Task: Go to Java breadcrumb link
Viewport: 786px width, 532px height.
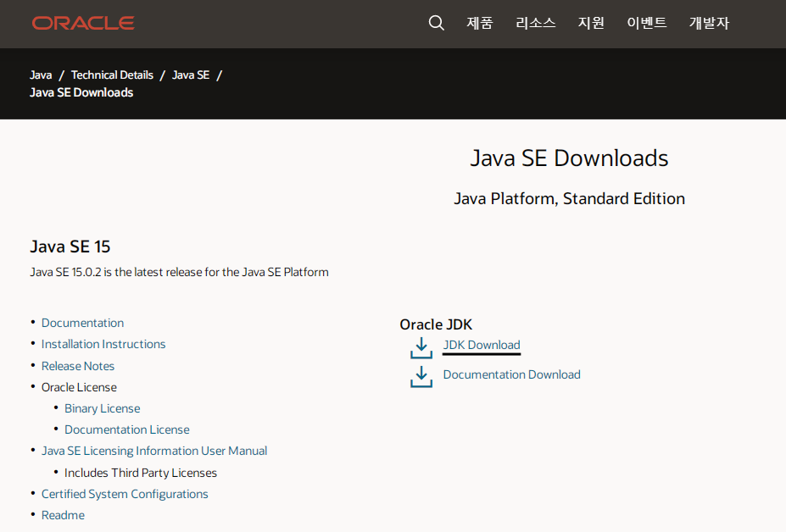Action: (41, 75)
